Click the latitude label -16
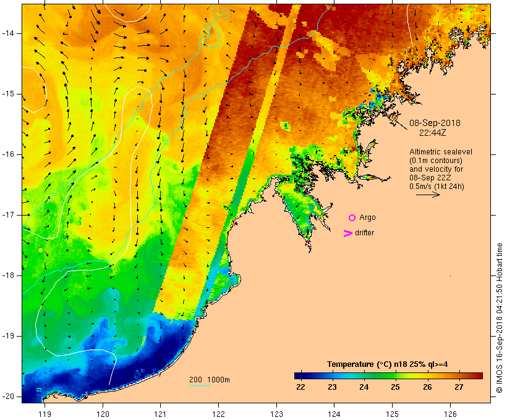The width and height of the screenshot is (507, 420). click(8, 154)
